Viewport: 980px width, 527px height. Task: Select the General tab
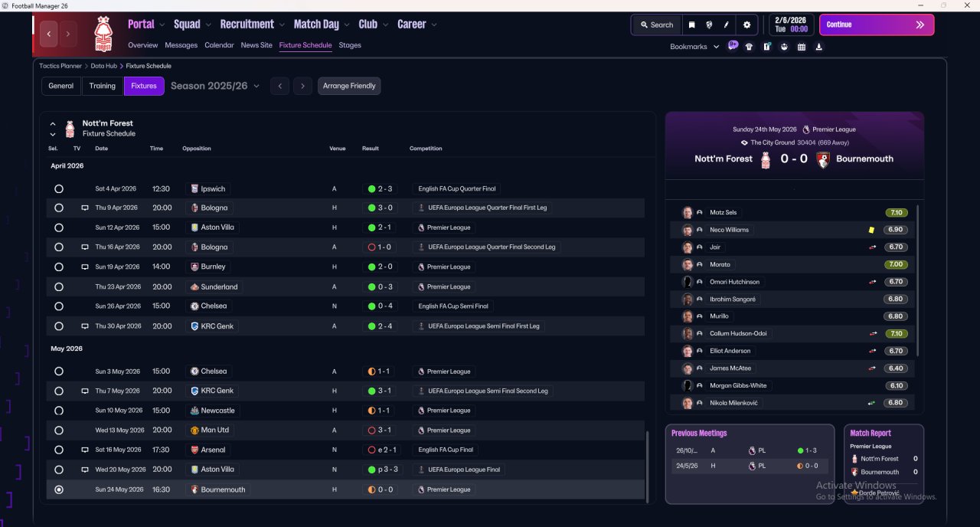[61, 86]
